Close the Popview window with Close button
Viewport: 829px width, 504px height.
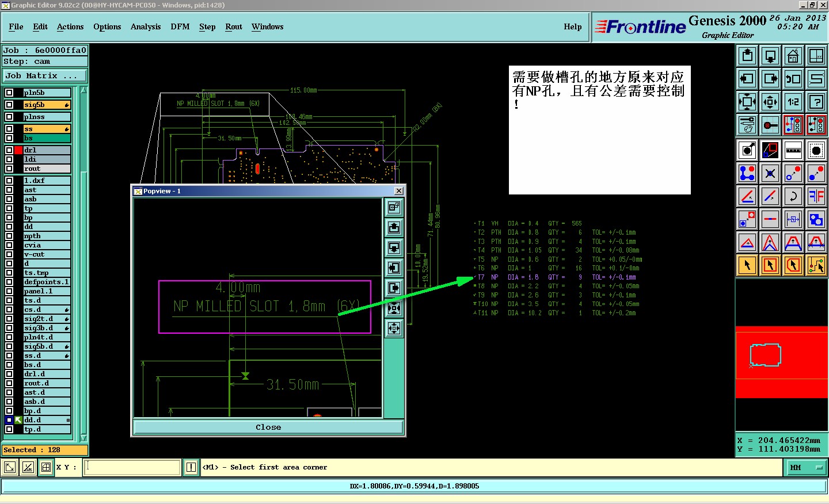[x=268, y=427]
